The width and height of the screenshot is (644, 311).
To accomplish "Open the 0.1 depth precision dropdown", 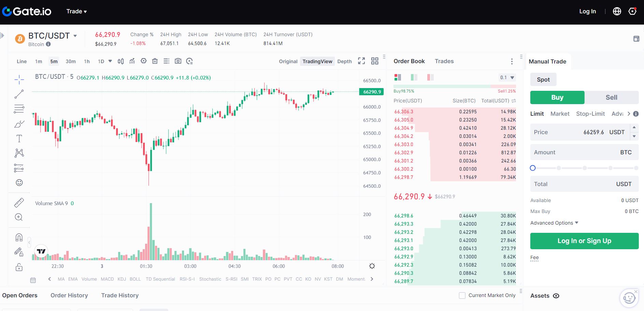I will (507, 77).
